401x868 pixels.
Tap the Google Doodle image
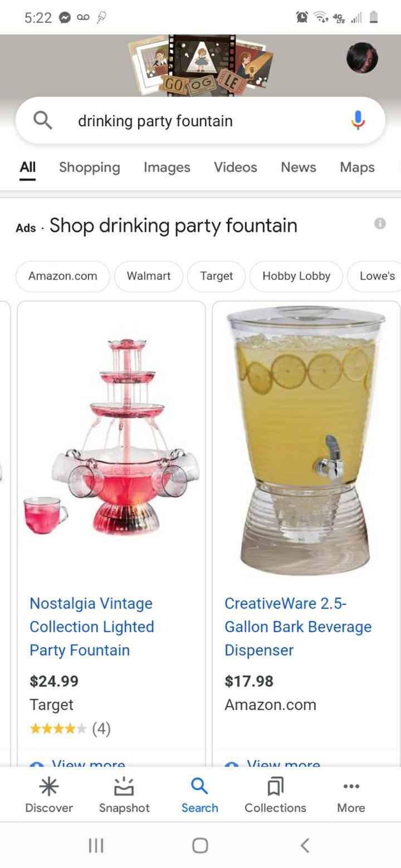point(201,66)
